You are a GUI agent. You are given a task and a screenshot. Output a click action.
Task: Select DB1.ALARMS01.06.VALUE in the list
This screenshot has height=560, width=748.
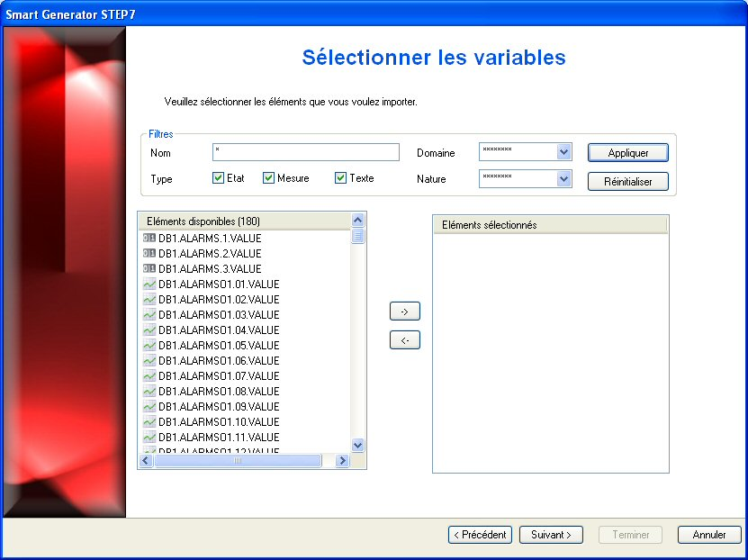tap(219, 361)
